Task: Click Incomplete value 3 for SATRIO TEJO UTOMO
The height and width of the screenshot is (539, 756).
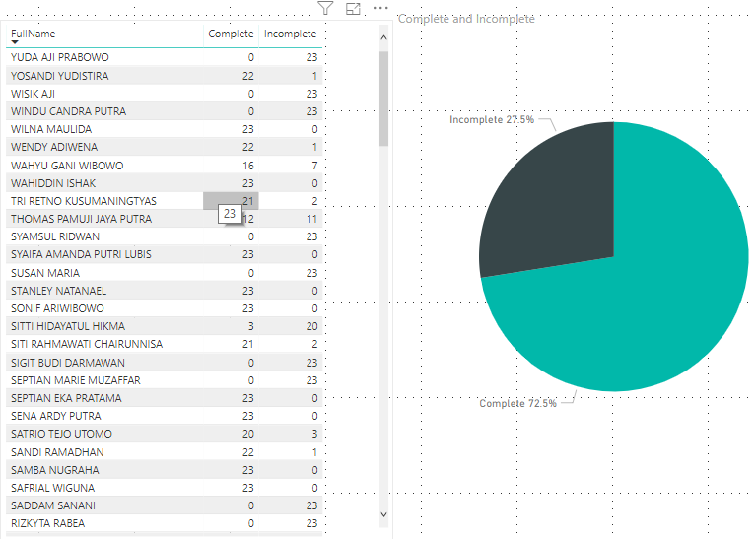Action: click(x=314, y=434)
